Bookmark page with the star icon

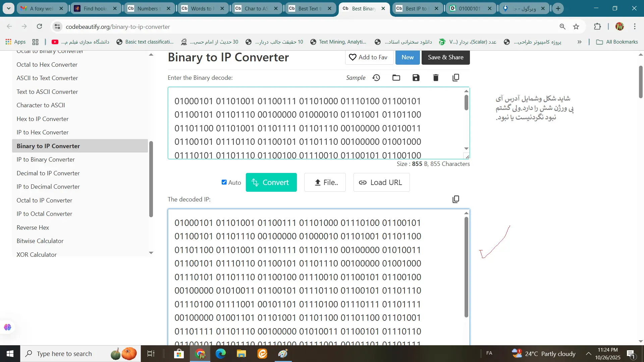coord(576,26)
